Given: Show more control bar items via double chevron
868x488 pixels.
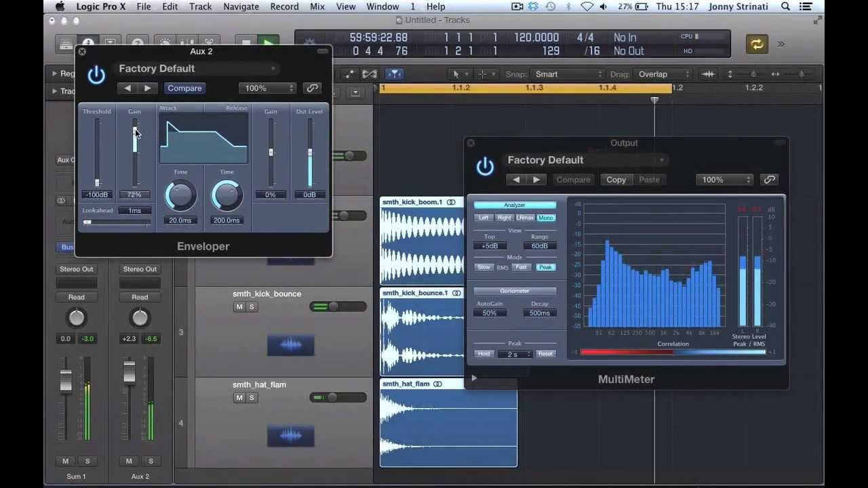Looking at the screenshot, I should [781, 45].
